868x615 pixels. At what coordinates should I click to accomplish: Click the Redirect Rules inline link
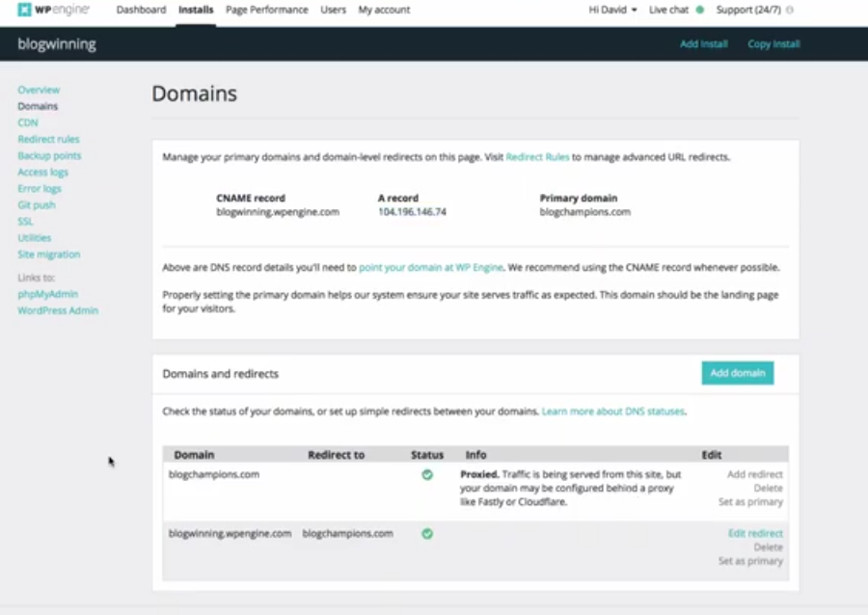tap(537, 157)
